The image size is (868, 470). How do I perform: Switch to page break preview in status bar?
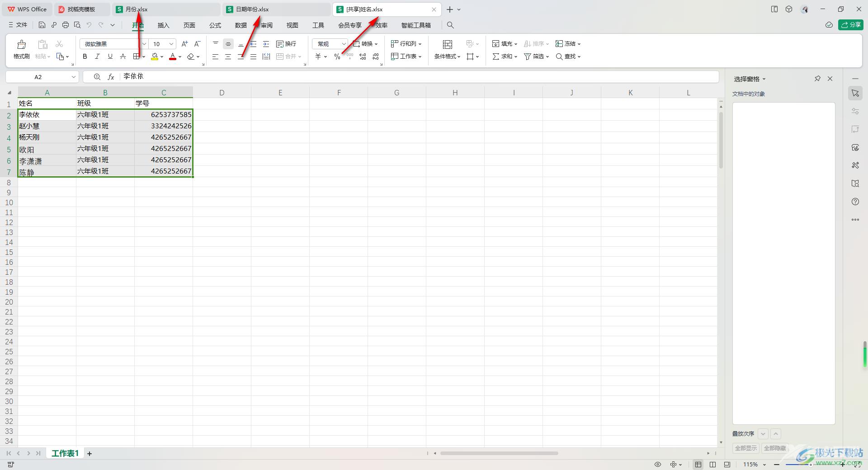713,464
